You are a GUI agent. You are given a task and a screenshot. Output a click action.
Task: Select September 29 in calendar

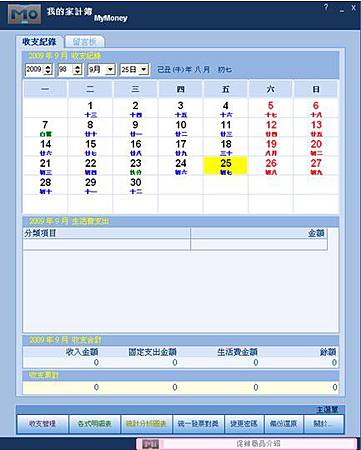[90, 185]
